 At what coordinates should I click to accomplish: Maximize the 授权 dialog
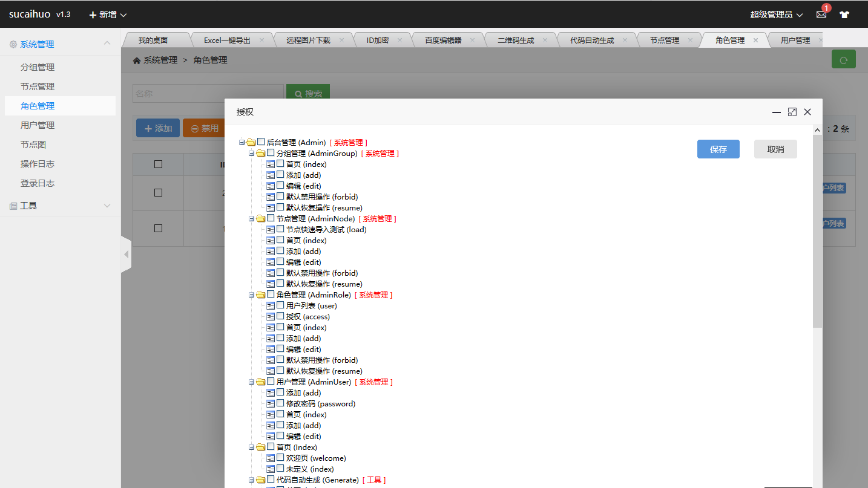[x=792, y=112]
